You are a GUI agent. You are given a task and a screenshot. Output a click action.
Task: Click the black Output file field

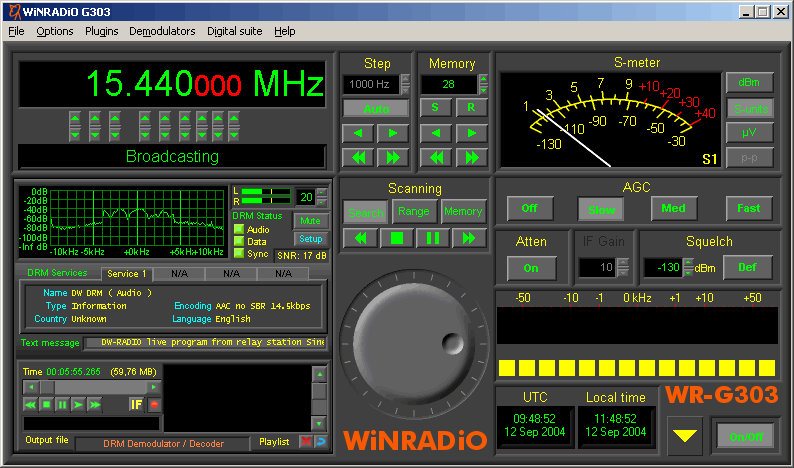(92, 423)
